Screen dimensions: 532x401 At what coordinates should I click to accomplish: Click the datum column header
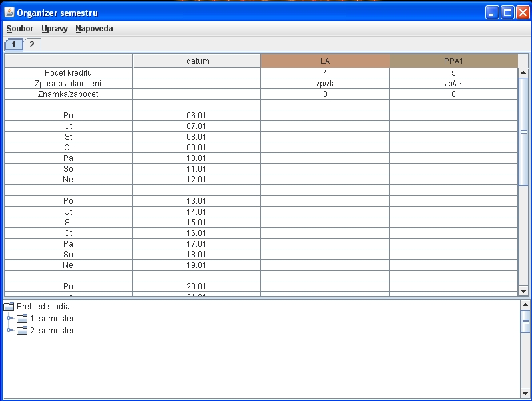[197, 61]
